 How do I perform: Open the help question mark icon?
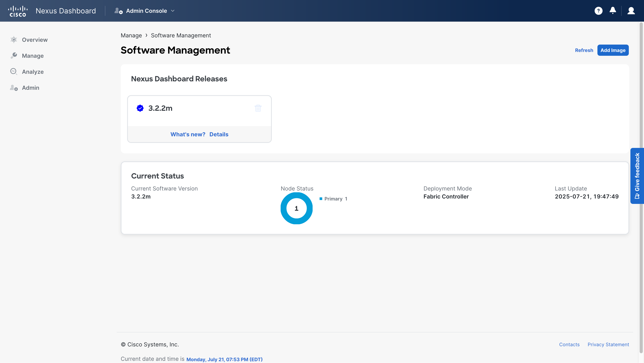click(598, 11)
